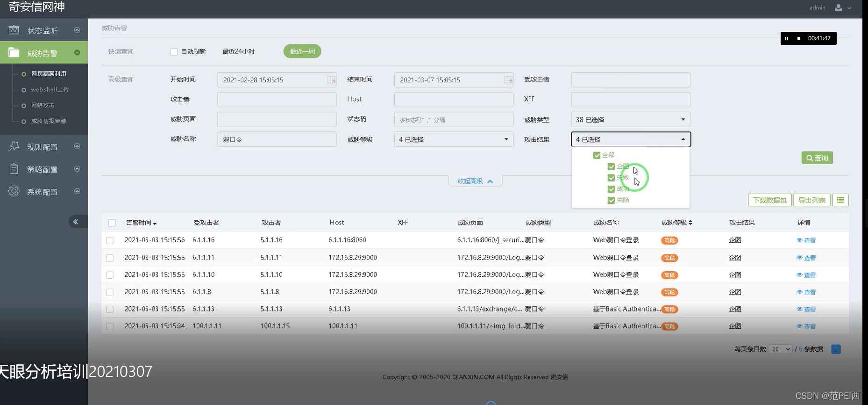Open admin account dropdown arrow
The width and height of the screenshot is (868, 405).
[x=849, y=8]
